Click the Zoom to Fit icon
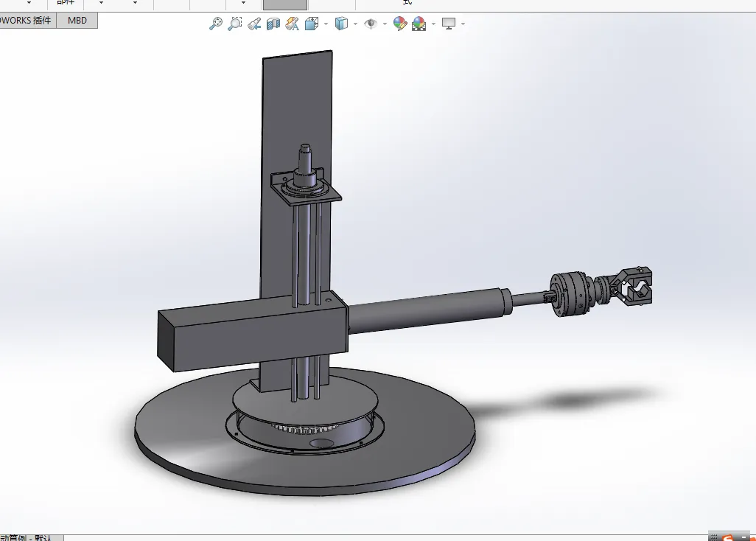The width and height of the screenshot is (756, 541). click(215, 23)
